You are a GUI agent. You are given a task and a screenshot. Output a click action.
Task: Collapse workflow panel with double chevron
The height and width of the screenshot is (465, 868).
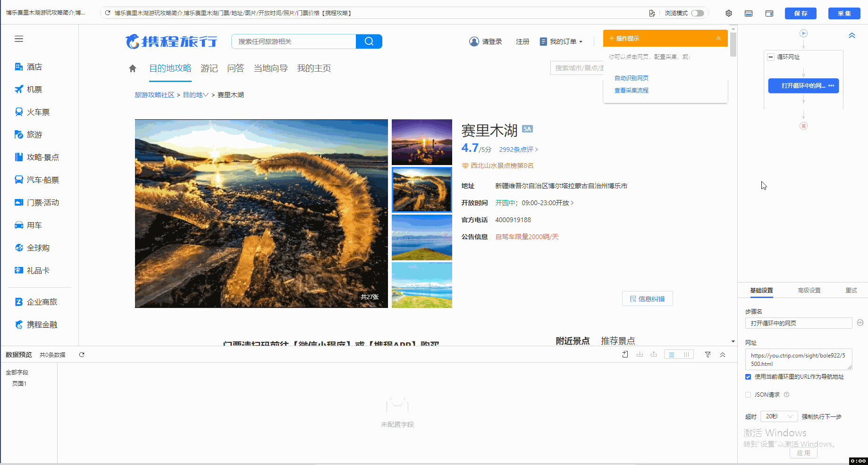[x=852, y=35]
